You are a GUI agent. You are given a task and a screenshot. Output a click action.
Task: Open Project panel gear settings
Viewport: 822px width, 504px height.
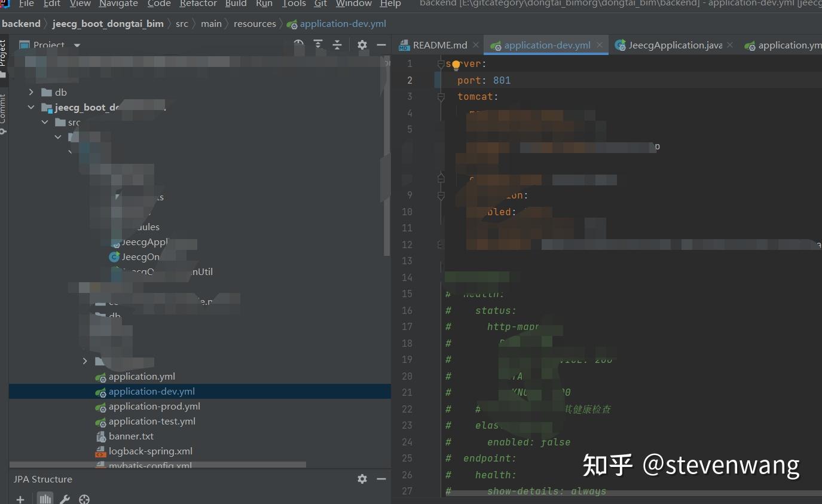[362, 45]
